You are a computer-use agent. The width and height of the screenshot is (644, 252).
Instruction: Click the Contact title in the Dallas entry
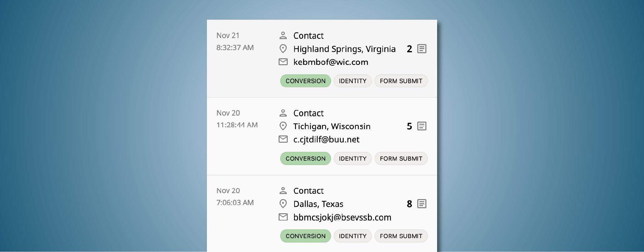(x=308, y=191)
